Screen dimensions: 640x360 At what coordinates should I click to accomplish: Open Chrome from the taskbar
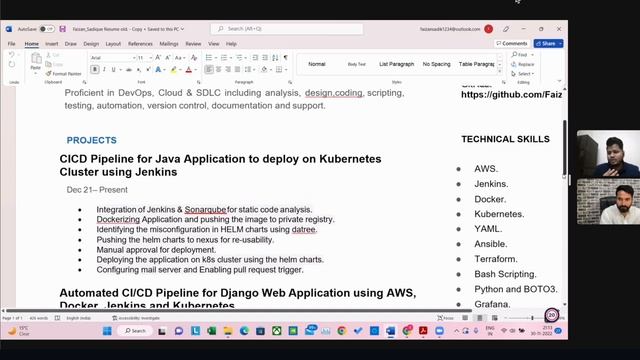pos(342,331)
